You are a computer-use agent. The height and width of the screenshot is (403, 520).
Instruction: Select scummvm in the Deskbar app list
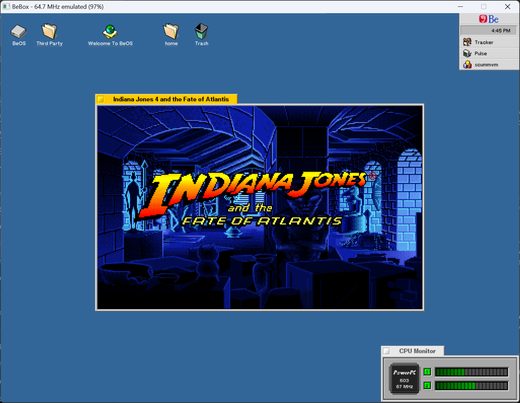[x=489, y=64]
